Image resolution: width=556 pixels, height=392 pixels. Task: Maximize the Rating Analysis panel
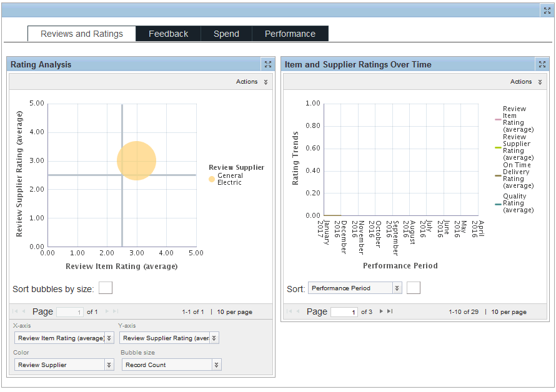tap(268, 64)
